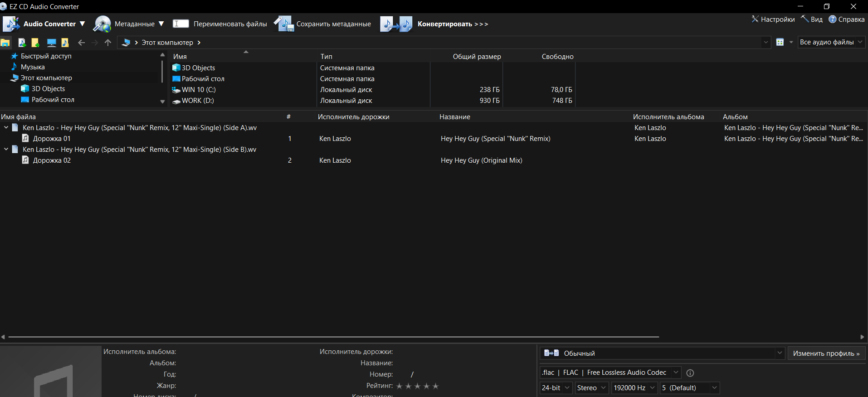Click the add folder icon

35,43
